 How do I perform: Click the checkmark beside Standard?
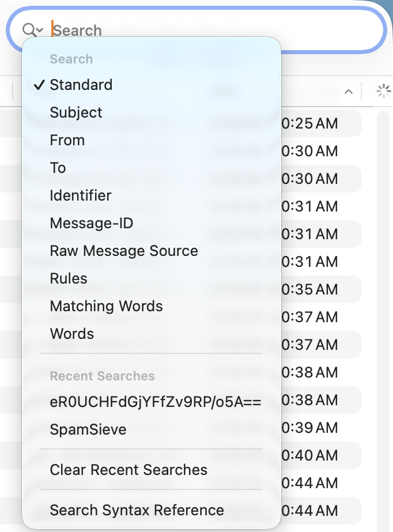click(39, 85)
